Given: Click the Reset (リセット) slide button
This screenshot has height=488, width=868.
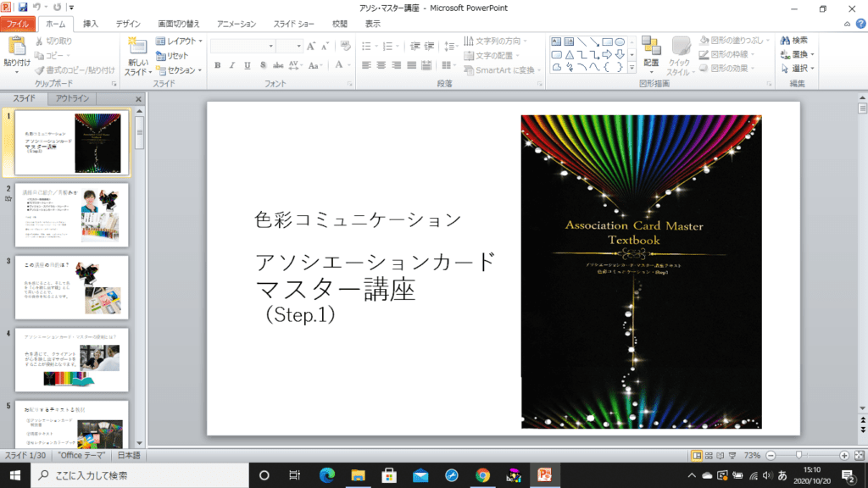Looking at the screenshot, I should pos(173,55).
